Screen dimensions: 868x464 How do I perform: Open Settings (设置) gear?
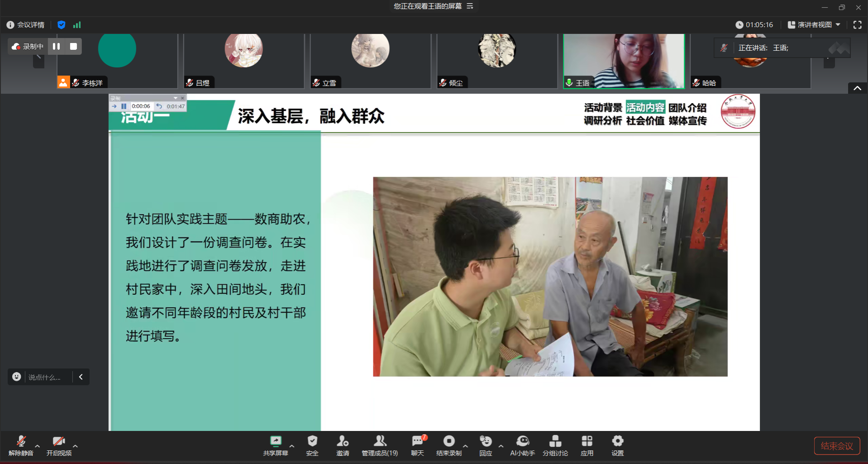click(x=617, y=445)
